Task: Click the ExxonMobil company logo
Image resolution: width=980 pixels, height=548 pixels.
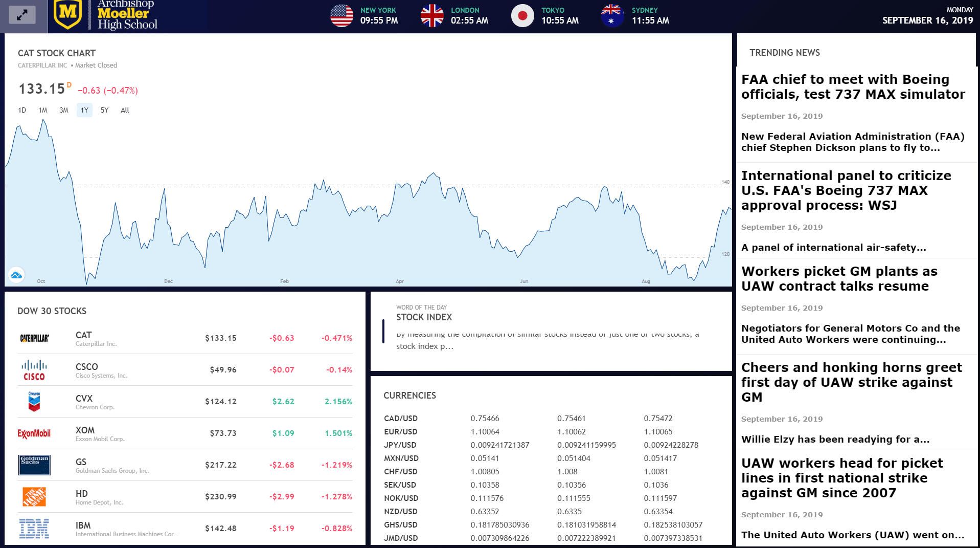Action: (x=34, y=433)
